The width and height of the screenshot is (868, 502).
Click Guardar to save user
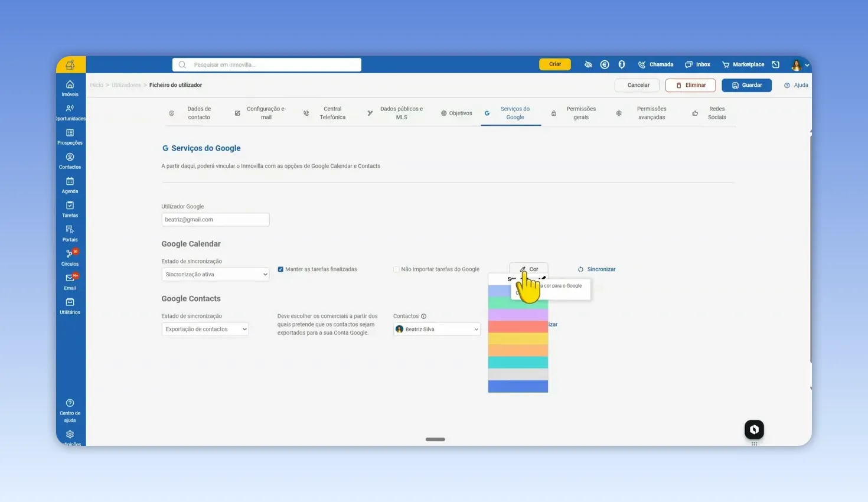[746, 85]
